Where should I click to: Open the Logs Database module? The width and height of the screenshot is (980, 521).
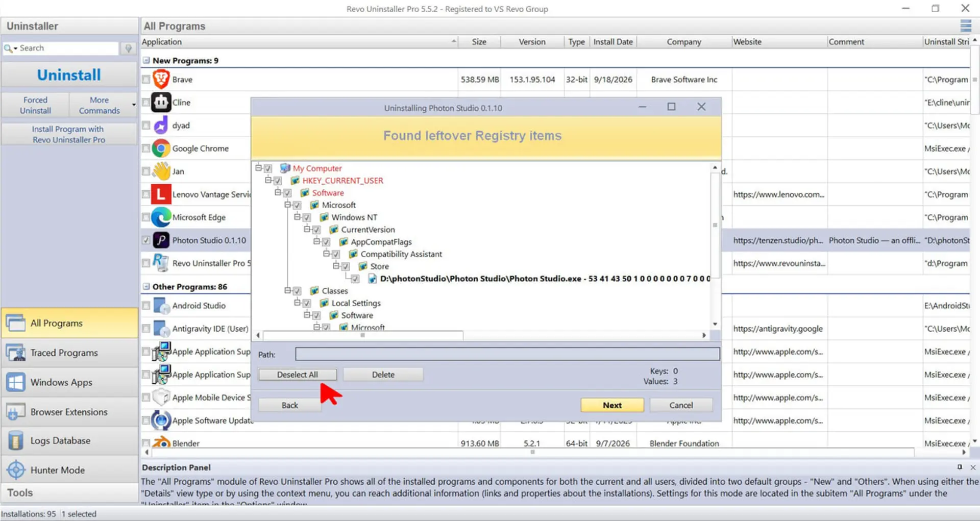click(69, 440)
